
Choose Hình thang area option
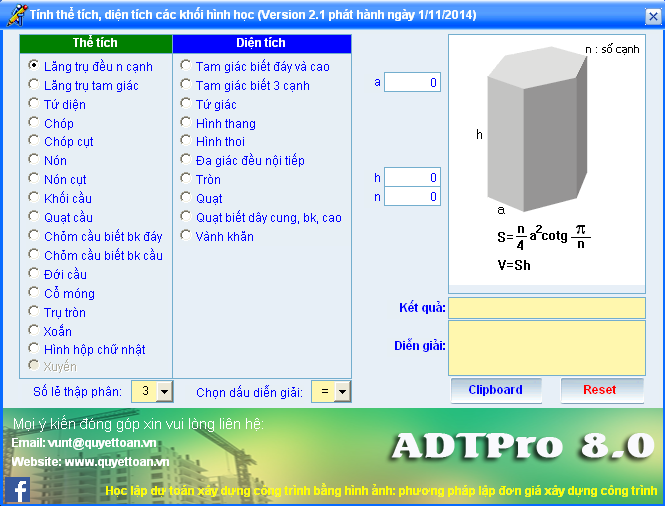(187, 123)
